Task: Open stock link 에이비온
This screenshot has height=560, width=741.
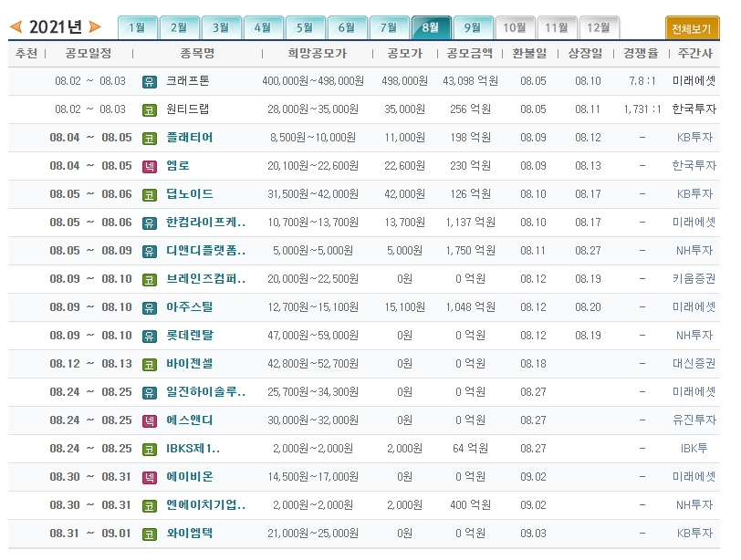Action: [190, 477]
